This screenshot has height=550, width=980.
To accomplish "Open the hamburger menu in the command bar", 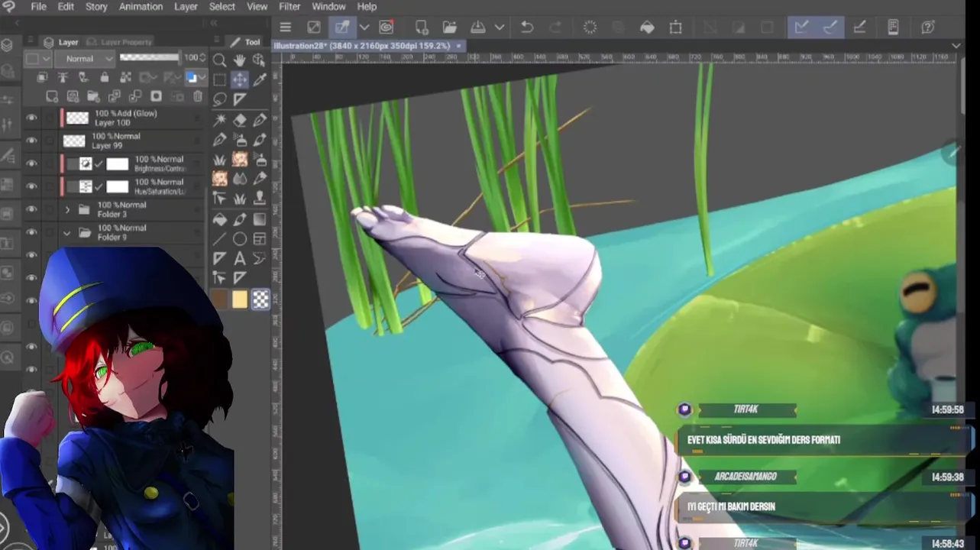I will pos(285,27).
